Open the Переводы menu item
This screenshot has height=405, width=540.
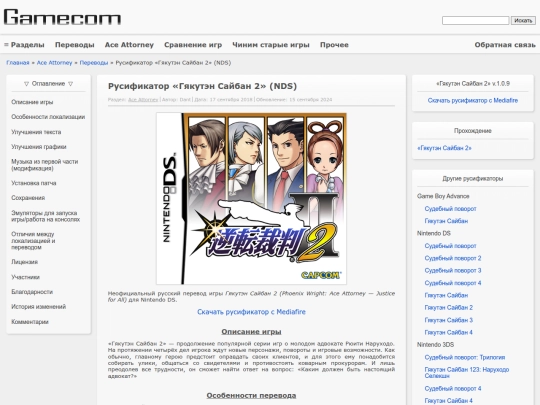click(x=75, y=45)
